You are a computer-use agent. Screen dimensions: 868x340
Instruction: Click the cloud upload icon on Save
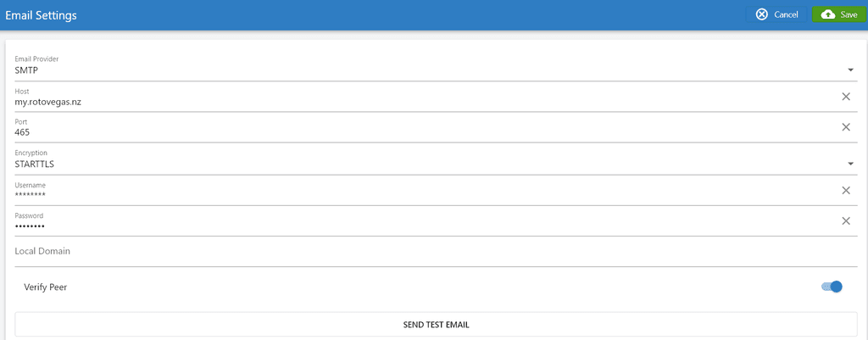tap(827, 14)
